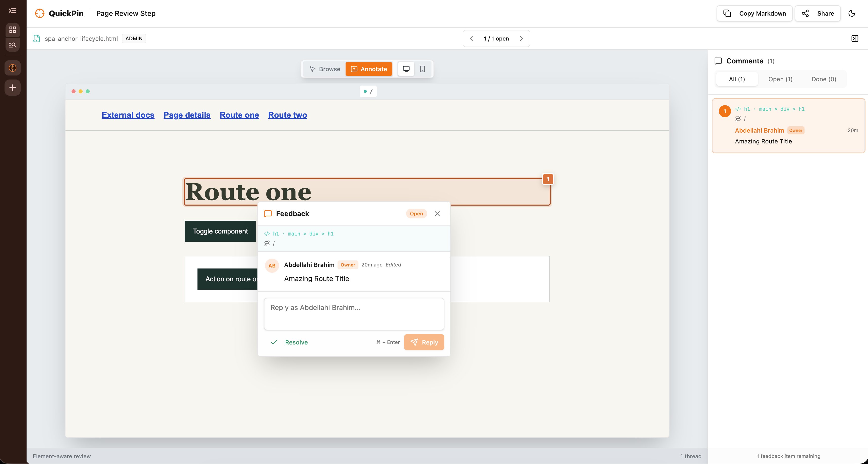
Task: Select the Amazing Route Title comment card
Action: 788,126
